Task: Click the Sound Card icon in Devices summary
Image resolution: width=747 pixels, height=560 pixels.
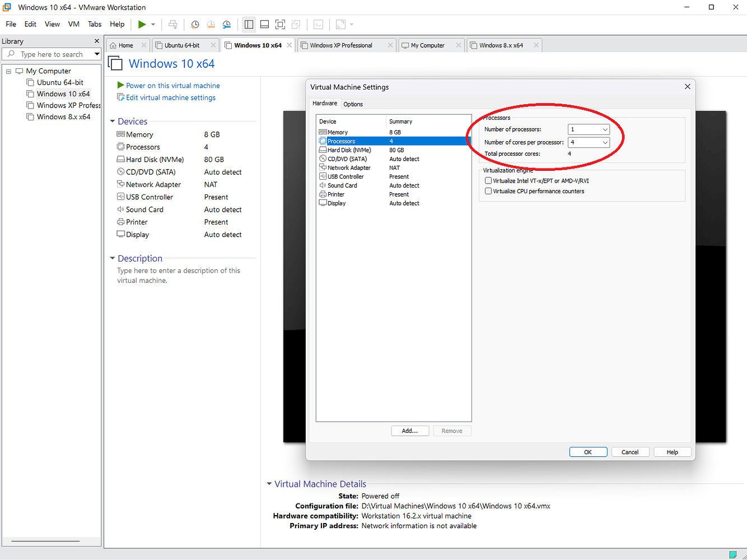Action: click(x=120, y=209)
